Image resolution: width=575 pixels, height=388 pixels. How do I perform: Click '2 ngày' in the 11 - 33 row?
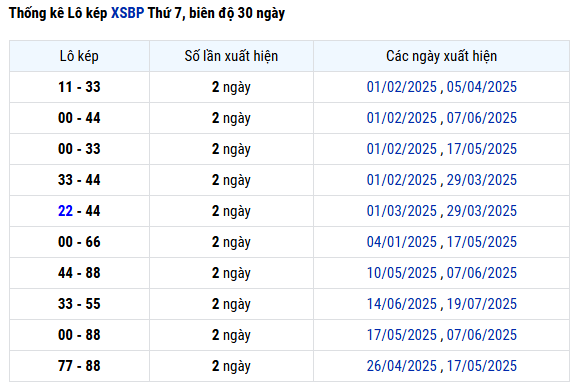[231, 87]
